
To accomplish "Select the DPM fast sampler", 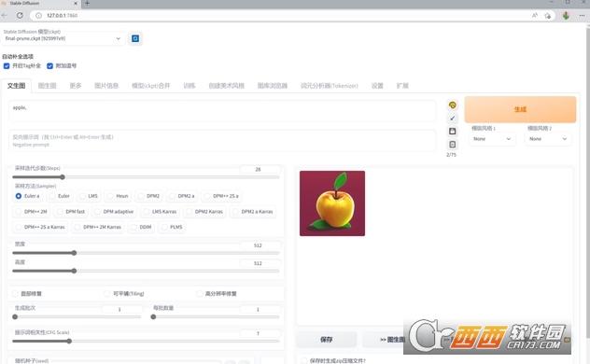I will 60,211.
